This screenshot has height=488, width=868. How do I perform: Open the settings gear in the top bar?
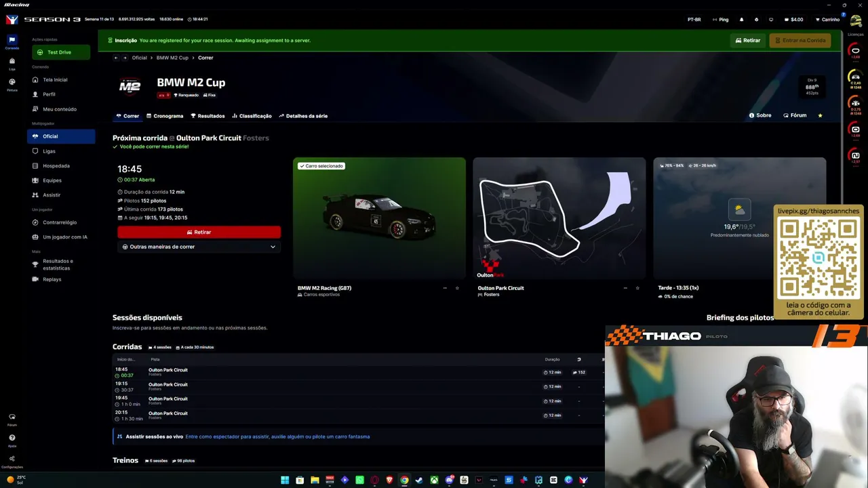(756, 20)
